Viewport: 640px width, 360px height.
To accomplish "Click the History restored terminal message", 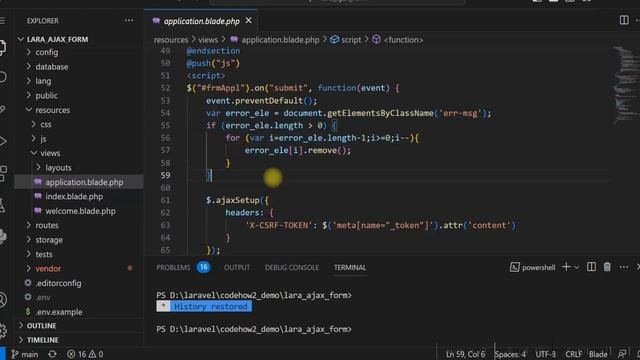I will (204, 307).
